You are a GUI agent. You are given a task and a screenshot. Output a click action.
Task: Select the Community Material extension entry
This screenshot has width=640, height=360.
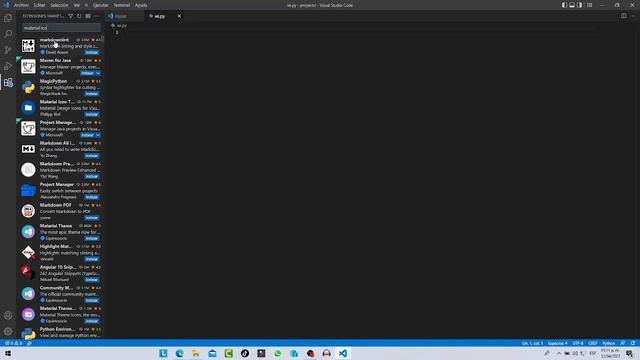point(60,294)
